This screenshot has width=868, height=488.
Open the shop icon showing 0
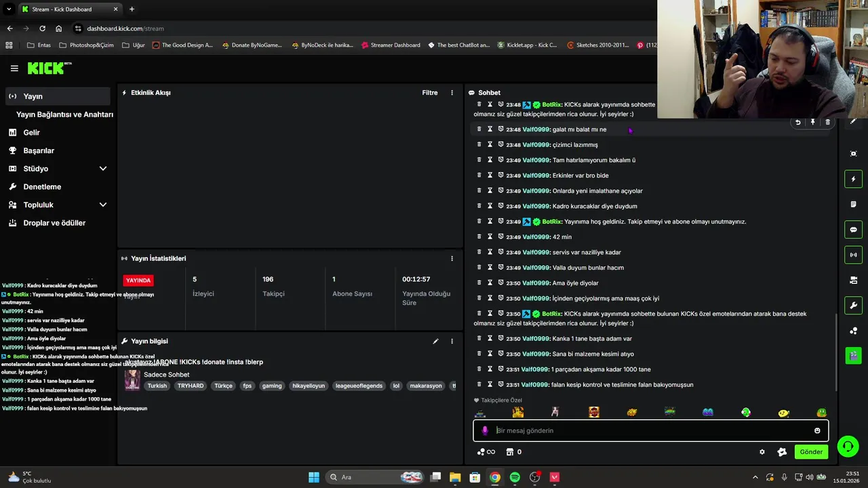(513, 452)
